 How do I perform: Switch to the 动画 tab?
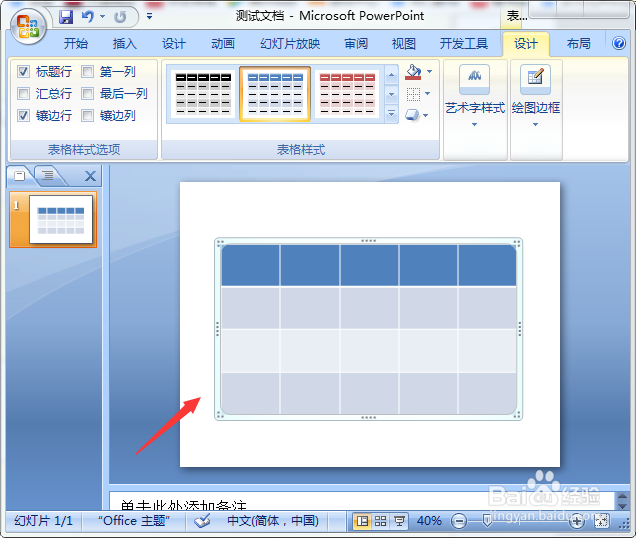[223, 43]
